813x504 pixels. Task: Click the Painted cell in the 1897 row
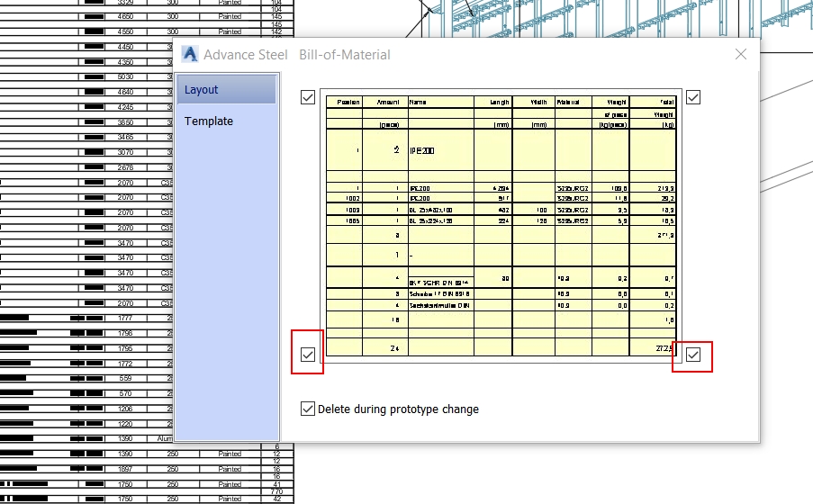pos(230,469)
